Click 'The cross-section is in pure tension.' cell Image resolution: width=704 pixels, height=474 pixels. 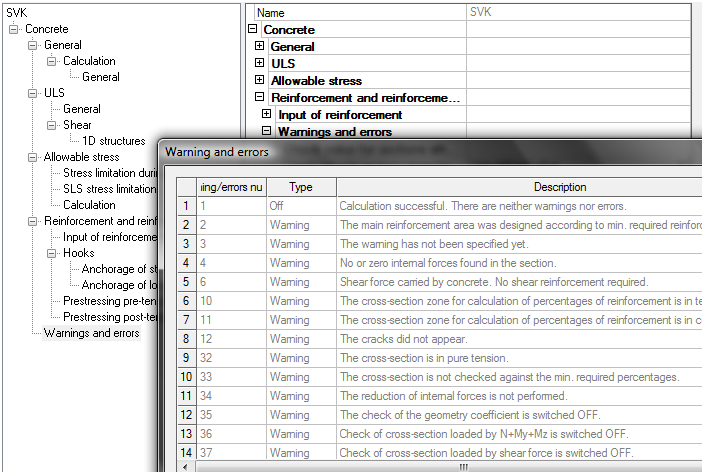pos(519,358)
